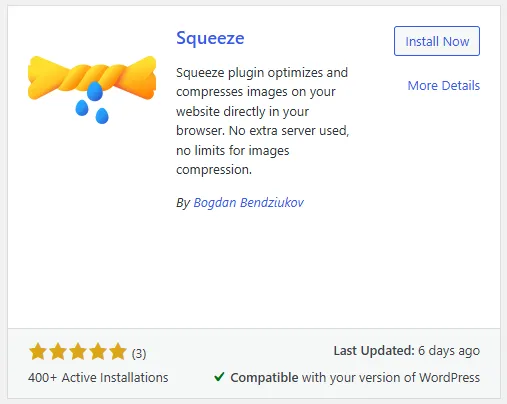Click the fourth rating star
The image size is (507, 404).
[98, 352]
